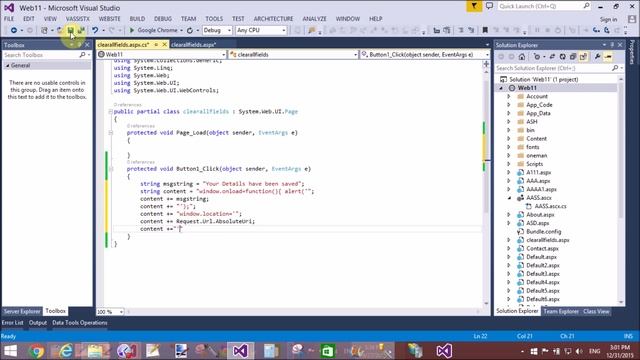
Task: Click the Save All toolbar icon
Action: click(x=81, y=30)
